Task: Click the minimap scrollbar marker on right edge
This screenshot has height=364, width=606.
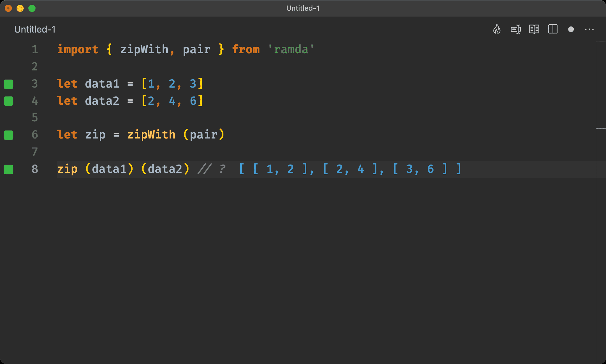Action: point(601,128)
